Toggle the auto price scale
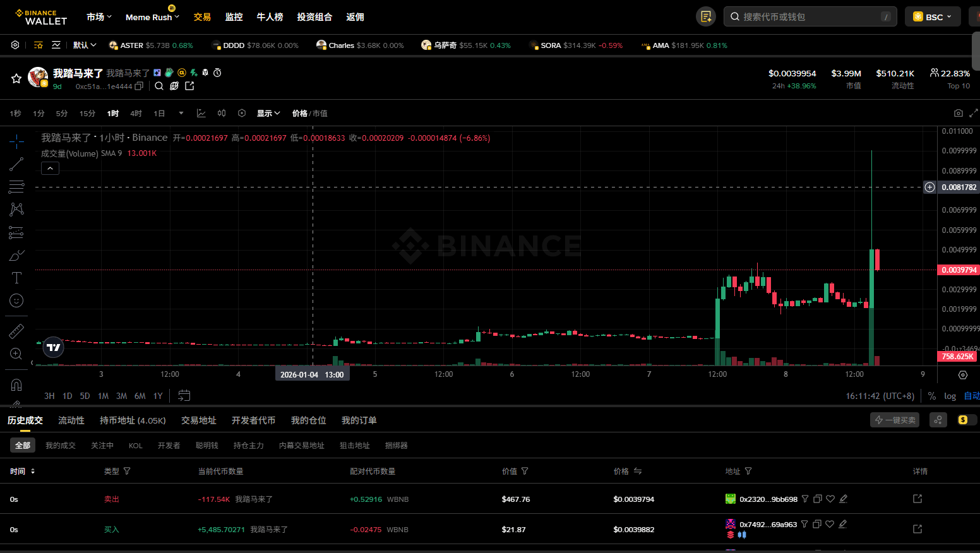 (x=971, y=396)
